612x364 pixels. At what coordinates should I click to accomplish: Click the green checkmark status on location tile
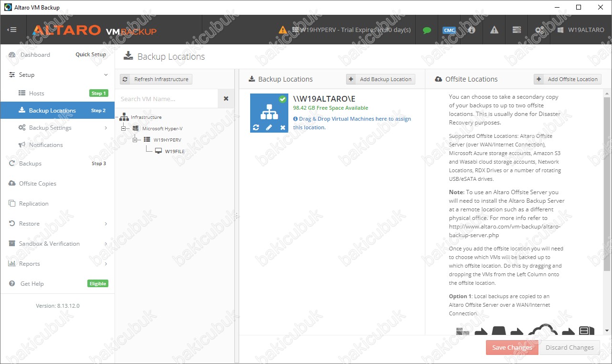tap(283, 99)
